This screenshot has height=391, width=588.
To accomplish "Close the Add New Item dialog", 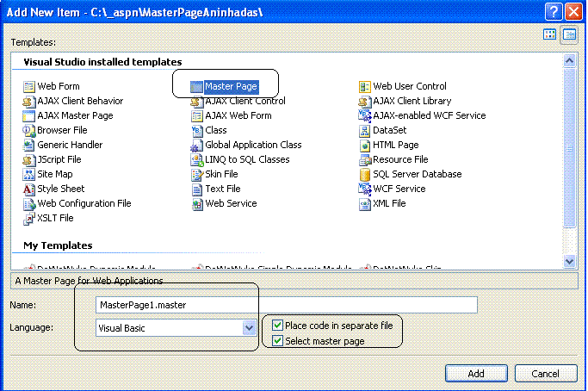I will click(573, 12).
